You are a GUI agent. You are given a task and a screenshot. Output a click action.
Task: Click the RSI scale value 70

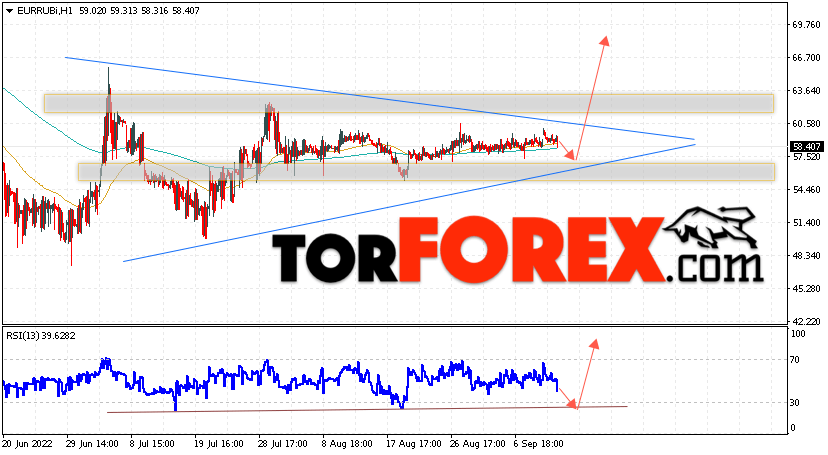(x=795, y=359)
